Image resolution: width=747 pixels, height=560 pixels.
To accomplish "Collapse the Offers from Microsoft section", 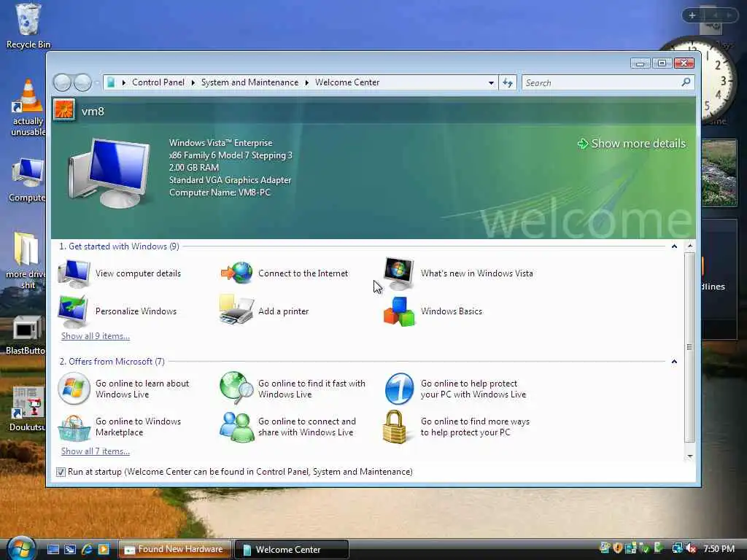I will click(674, 362).
